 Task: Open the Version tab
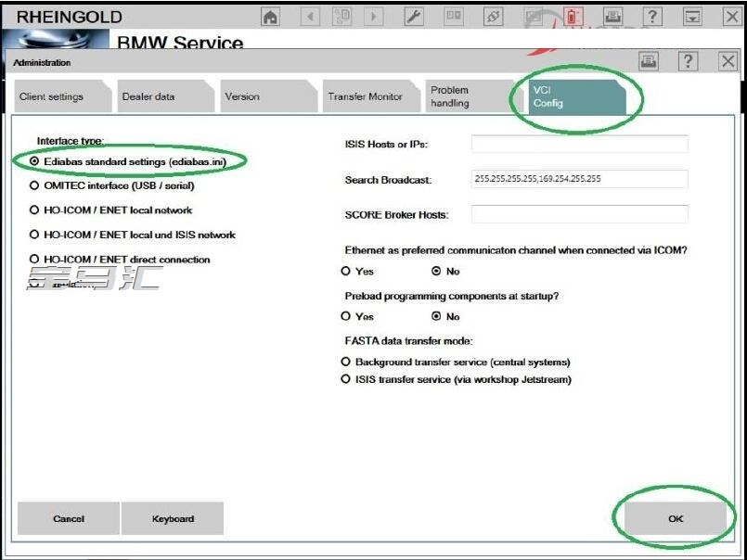[268, 96]
